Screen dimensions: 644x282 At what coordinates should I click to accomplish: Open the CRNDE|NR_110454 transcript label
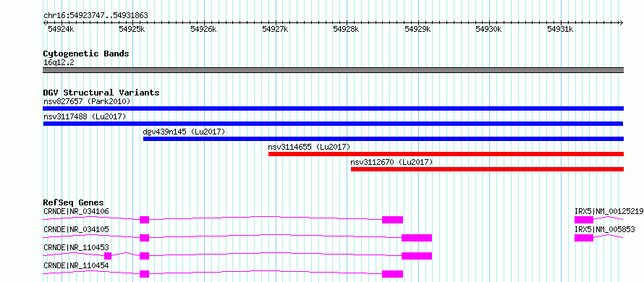coord(76,265)
